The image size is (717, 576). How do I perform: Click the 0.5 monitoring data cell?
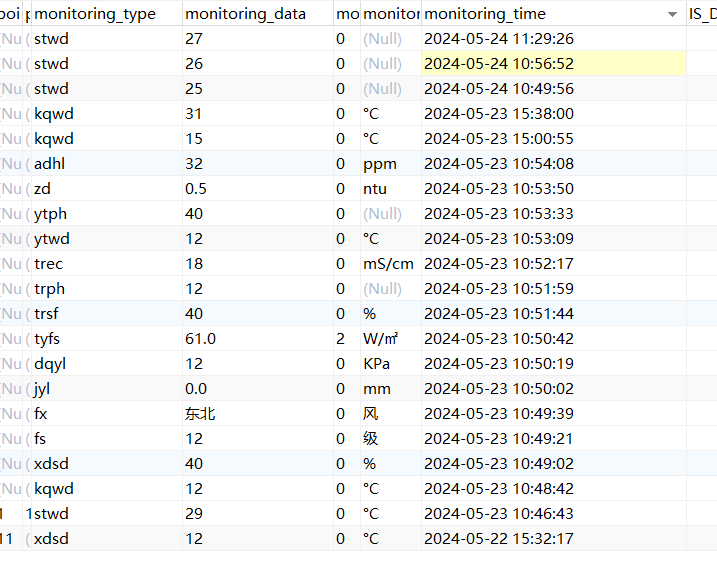tap(197, 188)
